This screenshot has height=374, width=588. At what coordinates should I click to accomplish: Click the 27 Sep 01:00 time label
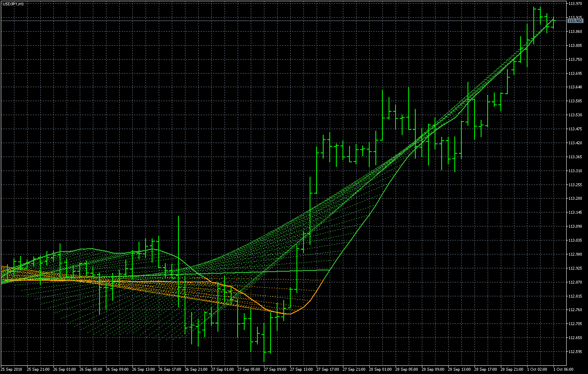pyautogui.click(x=222, y=369)
